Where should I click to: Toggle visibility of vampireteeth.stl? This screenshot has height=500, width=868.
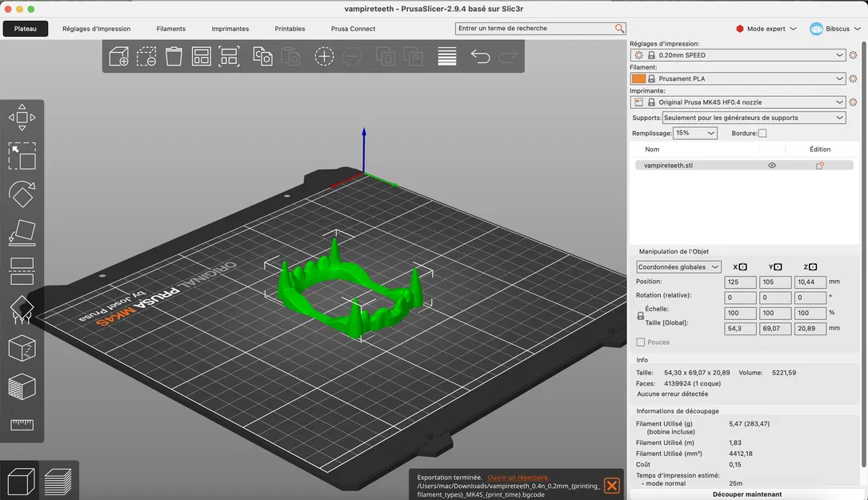tap(772, 166)
